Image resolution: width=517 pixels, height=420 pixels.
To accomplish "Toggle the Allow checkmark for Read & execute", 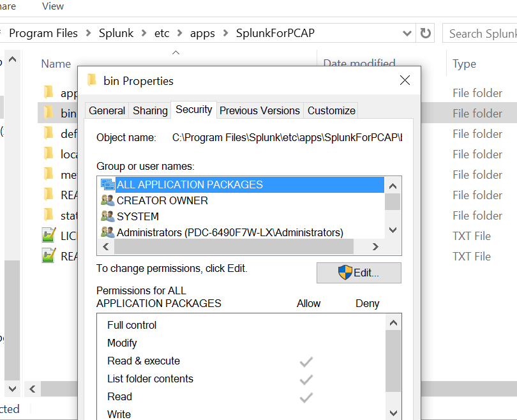I will pos(306,361).
